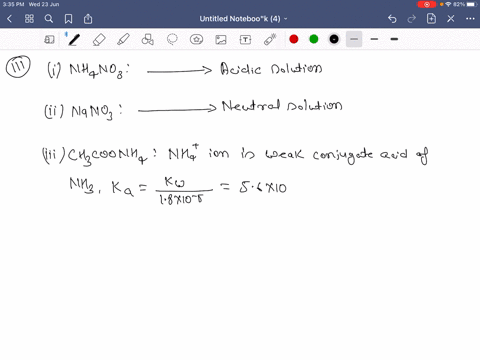Tap the handwritten 'Neutral Solution' text
480x360 pixels.
point(282,106)
